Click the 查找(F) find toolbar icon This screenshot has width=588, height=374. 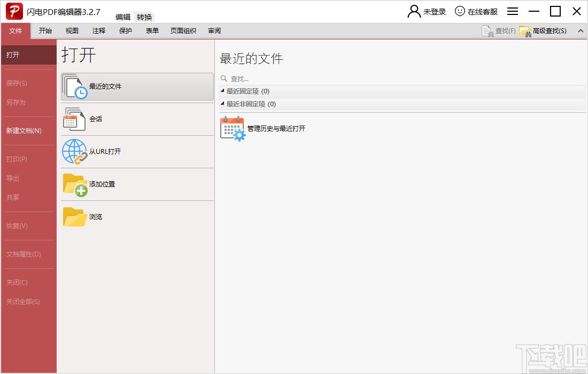[x=488, y=31]
